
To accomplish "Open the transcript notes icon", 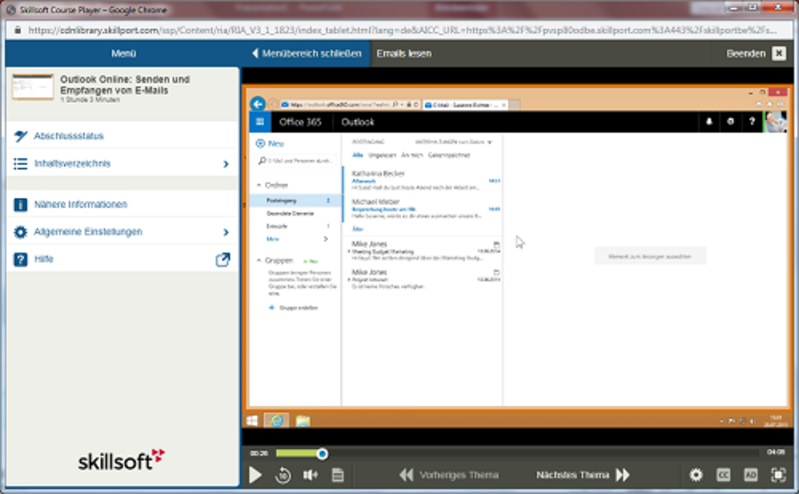I will tap(337, 475).
